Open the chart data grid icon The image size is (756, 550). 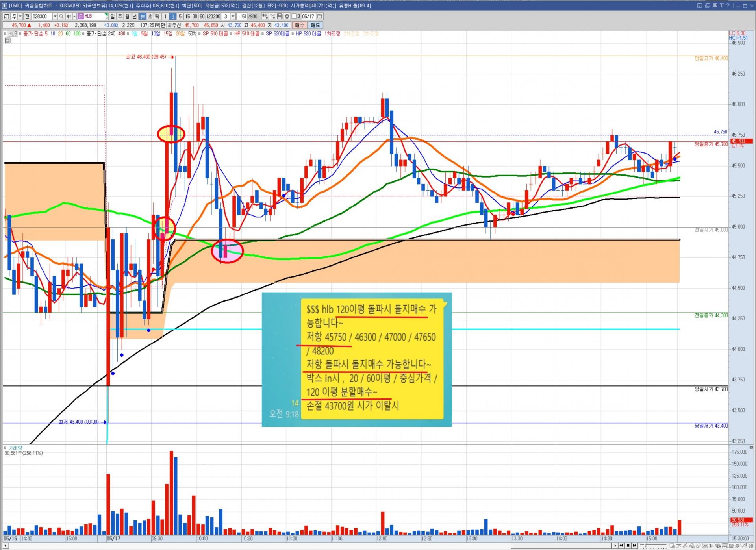[x=7, y=41]
